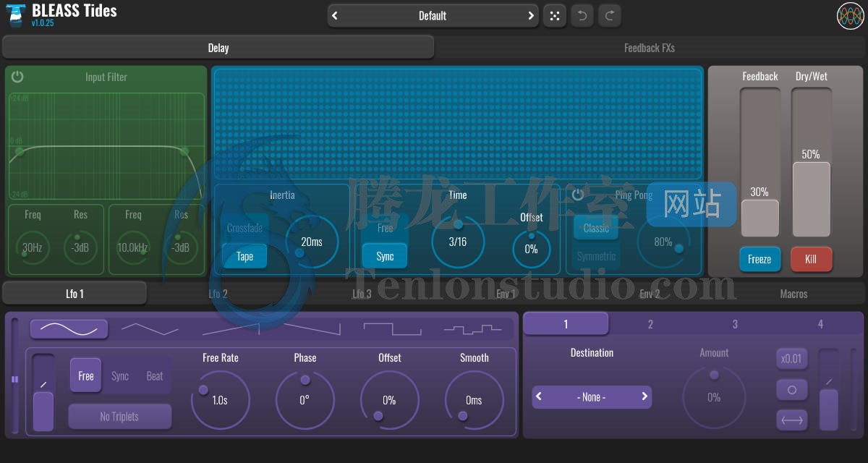The image size is (868, 463).
Task: Click the Ping Pong 80% knob
Action: coord(663,242)
